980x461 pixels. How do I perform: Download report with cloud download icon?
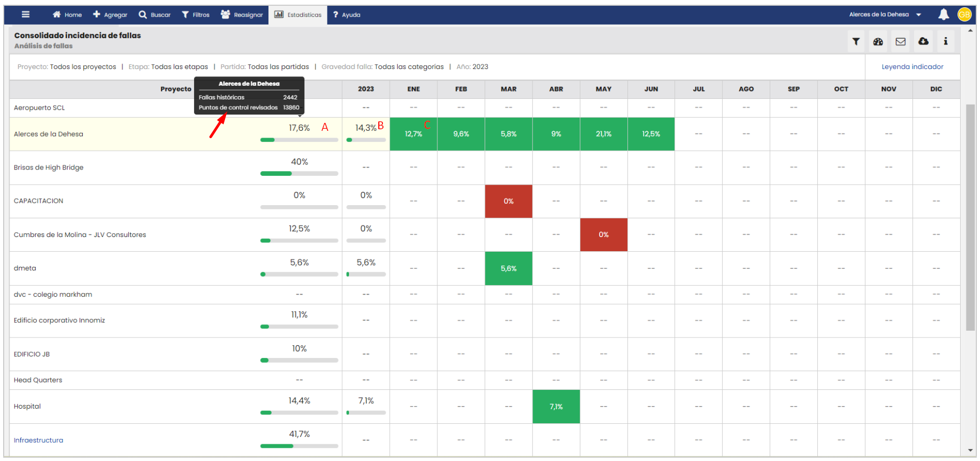click(923, 41)
